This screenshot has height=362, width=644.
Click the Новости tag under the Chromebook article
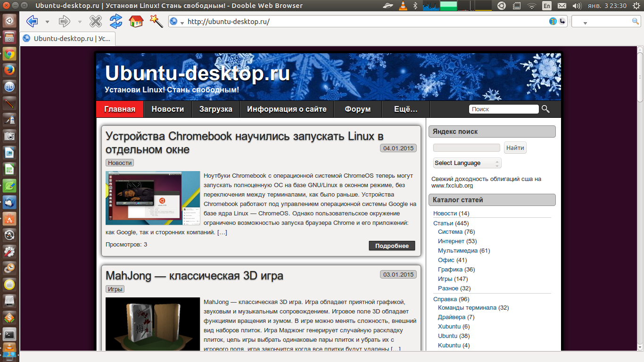[x=120, y=163]
